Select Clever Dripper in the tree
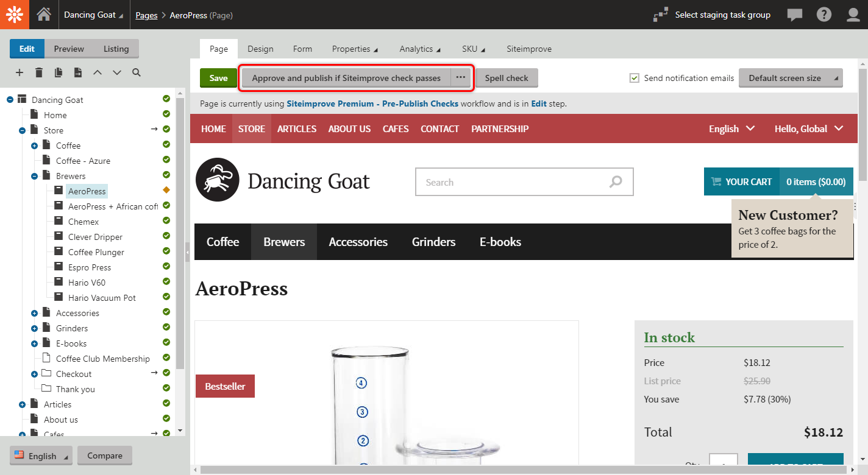The height and width of the screenshot is (475, 868). point(95,237)
